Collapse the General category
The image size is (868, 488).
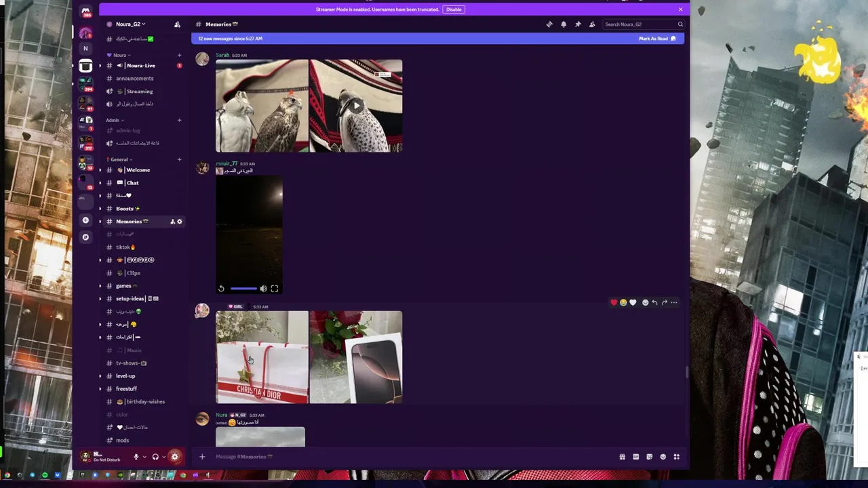point(119,159)
